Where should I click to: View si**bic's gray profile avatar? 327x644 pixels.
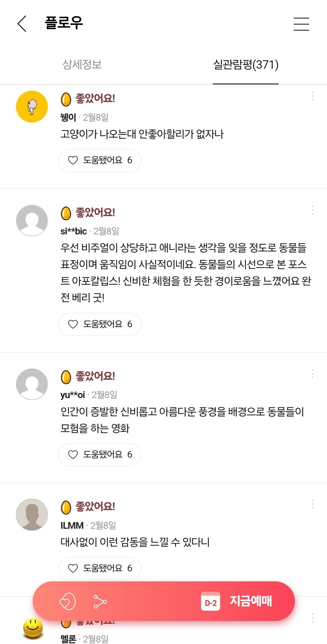pyautogui.click(x=32, y=221)
